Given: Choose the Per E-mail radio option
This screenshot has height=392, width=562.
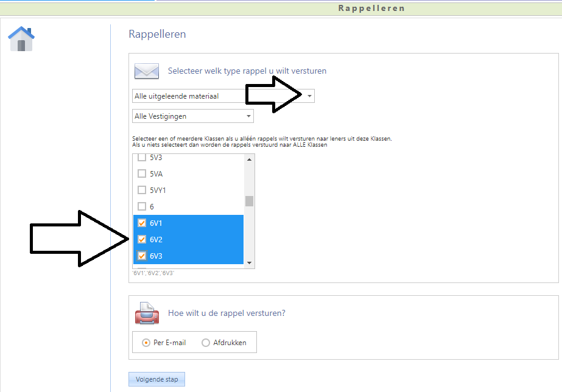Looking at the screenshot, I should (x=146, y=343).
